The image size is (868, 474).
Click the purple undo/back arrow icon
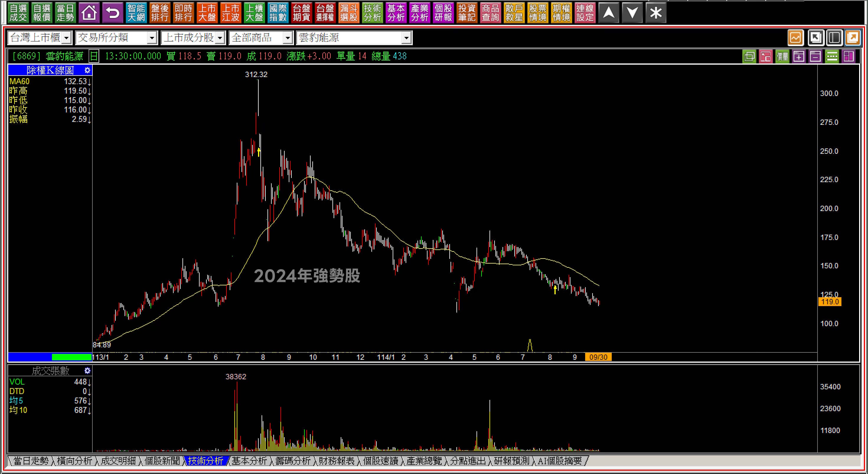point(112,13)
